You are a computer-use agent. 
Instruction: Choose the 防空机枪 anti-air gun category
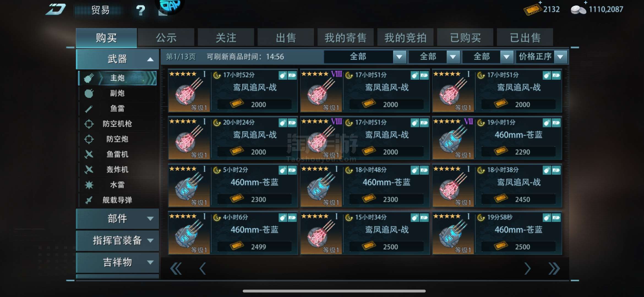(x=118, y=124)
